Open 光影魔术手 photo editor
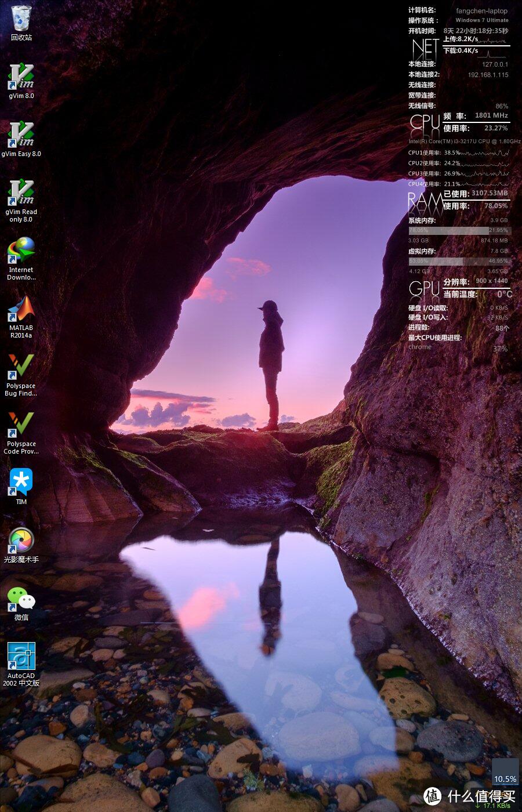 [20, 541]
